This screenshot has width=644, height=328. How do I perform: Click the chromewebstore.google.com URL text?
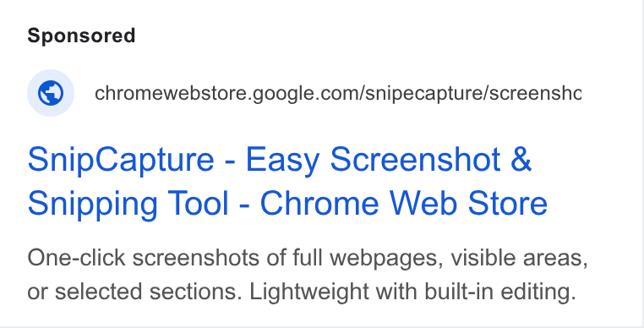337,94
